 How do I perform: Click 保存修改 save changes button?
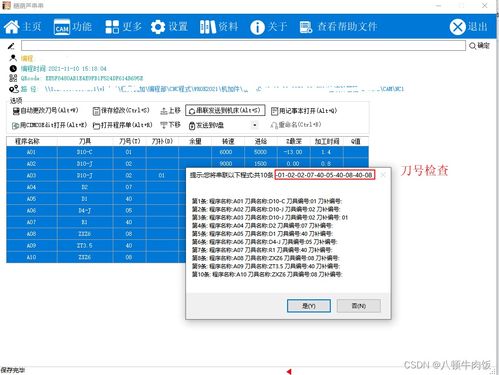coord(121,110)
